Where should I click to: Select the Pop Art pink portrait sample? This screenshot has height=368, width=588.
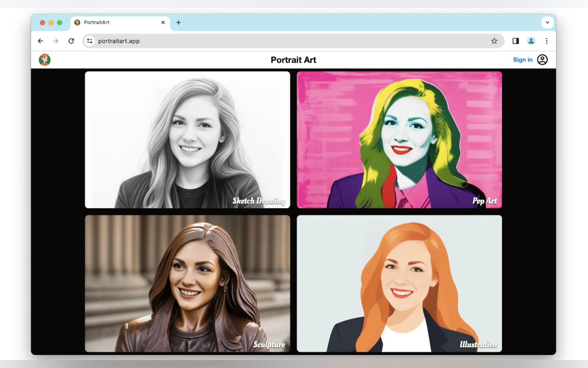pos(399,140)
